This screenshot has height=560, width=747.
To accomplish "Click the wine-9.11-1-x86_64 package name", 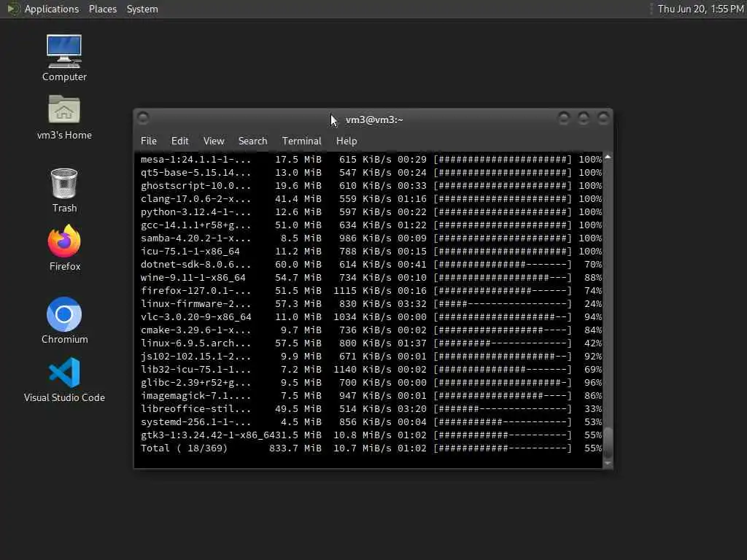I will point(193,278).
